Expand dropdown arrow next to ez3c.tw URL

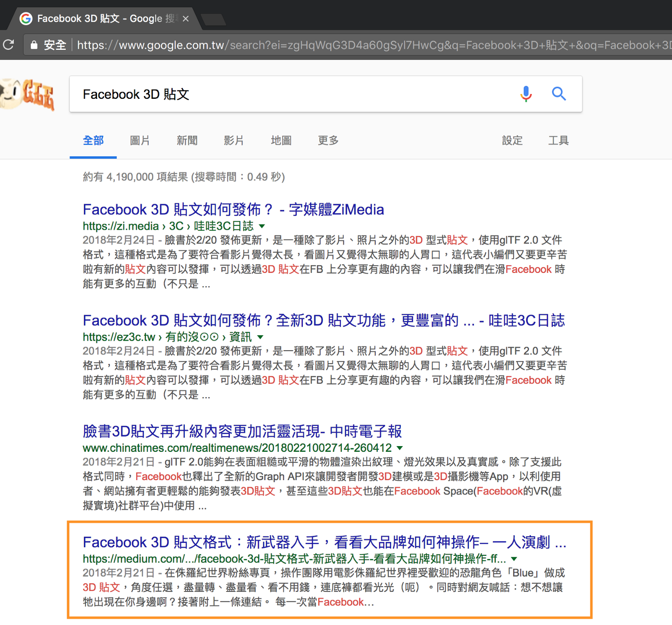[260, 337]
